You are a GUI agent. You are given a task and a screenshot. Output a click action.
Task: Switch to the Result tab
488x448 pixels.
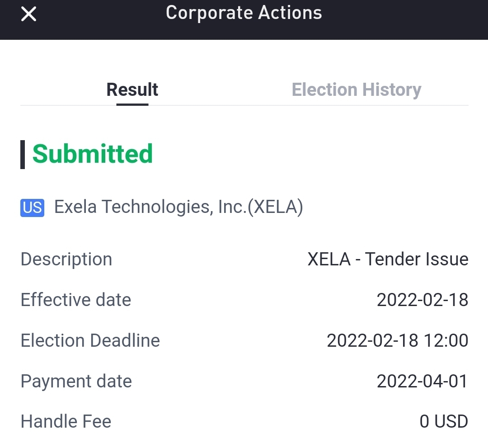(132, 90)
